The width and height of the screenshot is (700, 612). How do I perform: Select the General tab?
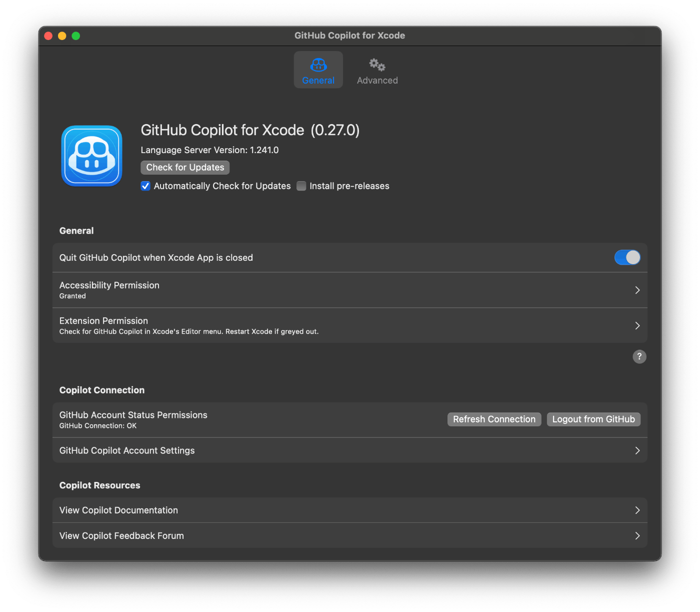click(x=318, y=70)
